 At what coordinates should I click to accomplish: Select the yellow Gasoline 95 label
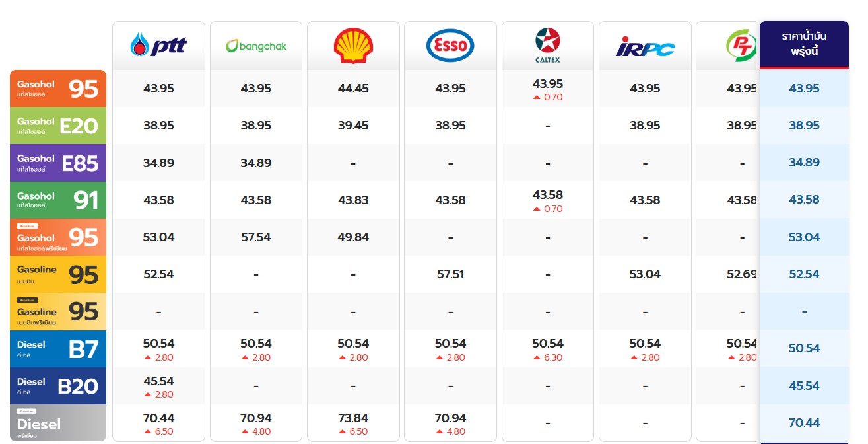pos(58,274)
